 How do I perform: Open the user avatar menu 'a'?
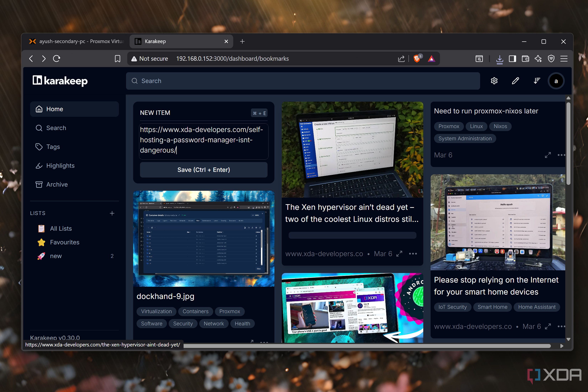(556, 81)
